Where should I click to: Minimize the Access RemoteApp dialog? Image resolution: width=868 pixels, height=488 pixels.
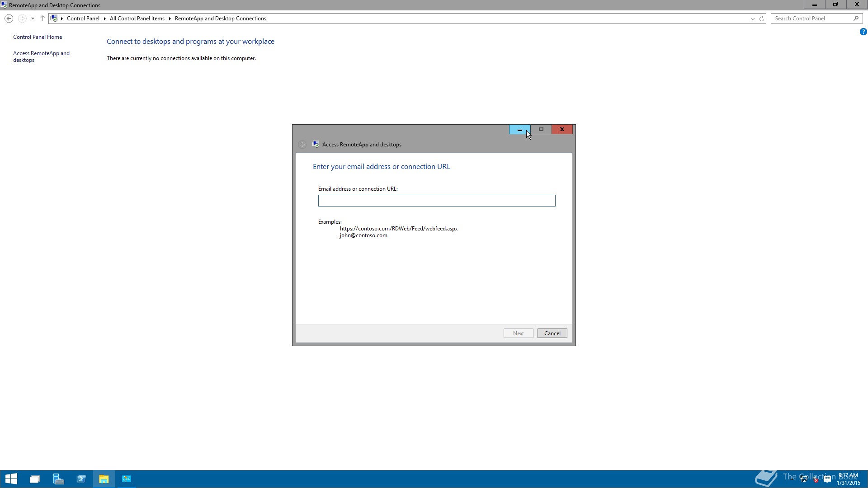(x=520, y=130)
